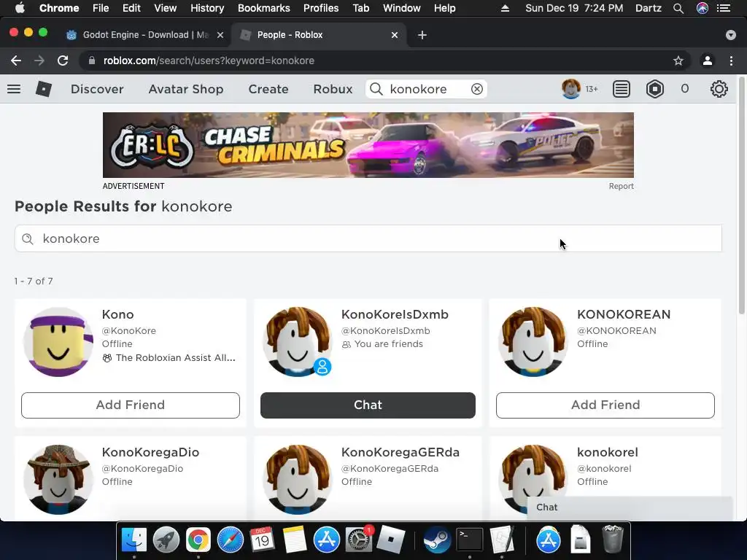Image resolution: width=747 pixels, height=560 pixels.
Task: Click the ER:LC Chase Criminals ad banner
Action: tap(368, 145)
